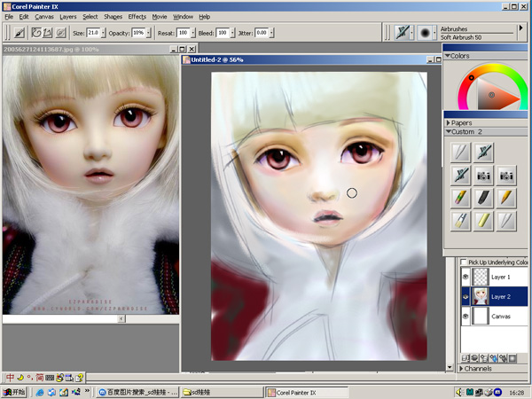Image resolution: width=532 pixels, height=399 pixels.
Task: Pick color in saturation triangle
Action: click(491, 95)
